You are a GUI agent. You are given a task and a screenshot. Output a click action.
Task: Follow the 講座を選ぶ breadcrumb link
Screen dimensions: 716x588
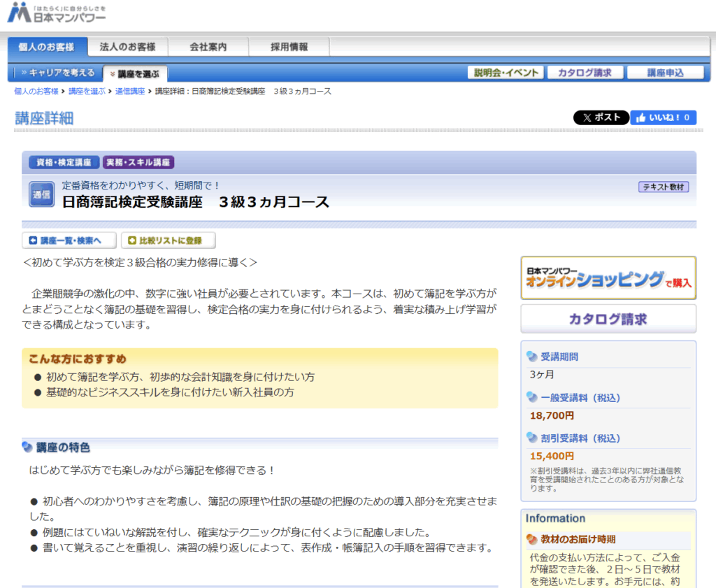click(x=87, y=92)
